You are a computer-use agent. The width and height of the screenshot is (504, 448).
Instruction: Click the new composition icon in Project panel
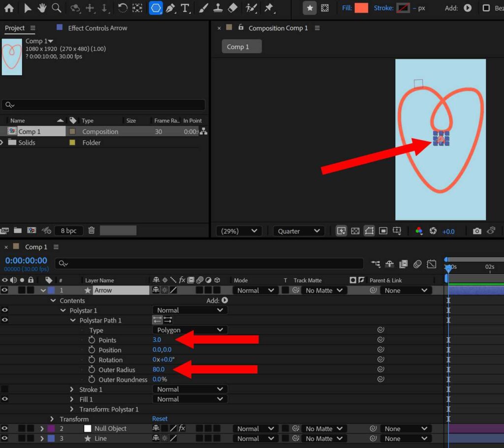click(x=31, y=230)
